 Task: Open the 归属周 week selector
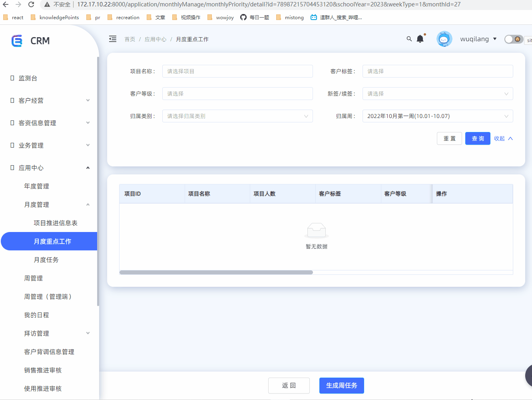coord(437,116)
